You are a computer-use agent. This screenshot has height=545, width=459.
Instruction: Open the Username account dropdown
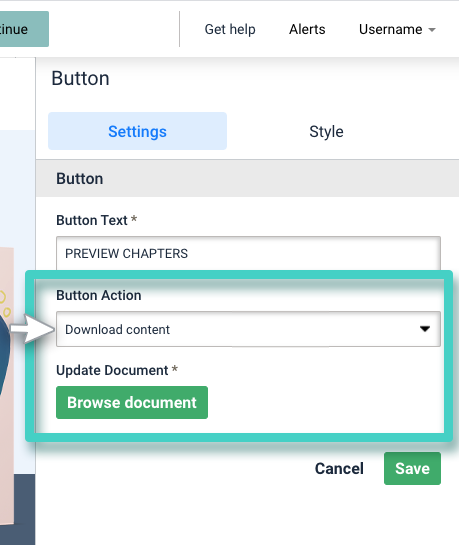(397, 30)
